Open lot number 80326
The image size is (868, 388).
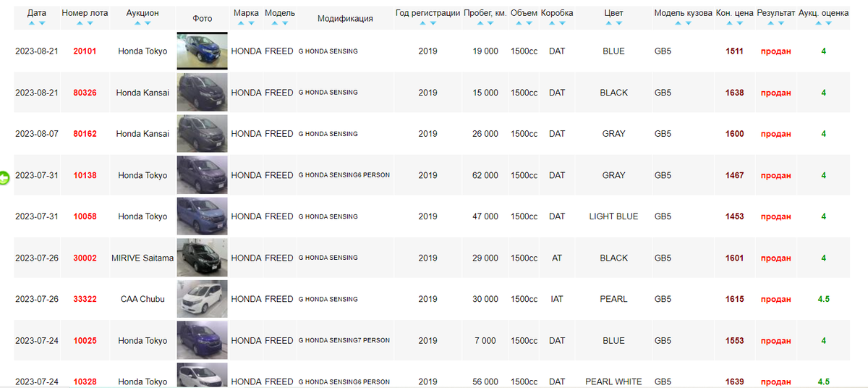[85, 93]
